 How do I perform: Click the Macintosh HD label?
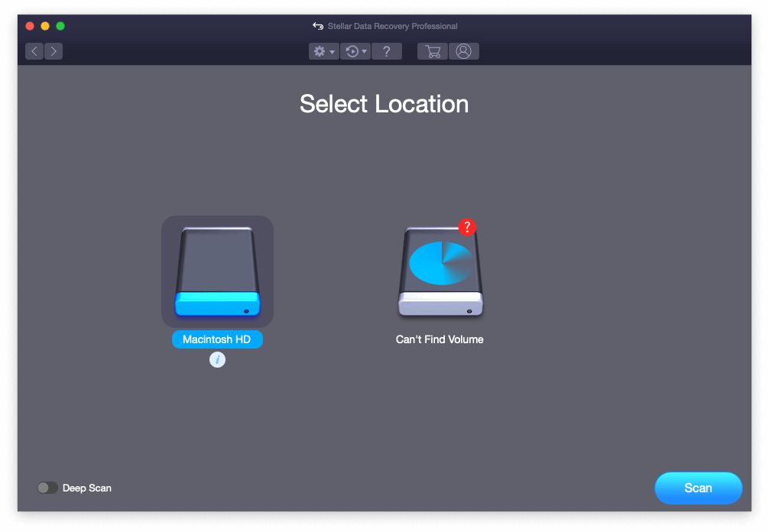pos(217,339)
